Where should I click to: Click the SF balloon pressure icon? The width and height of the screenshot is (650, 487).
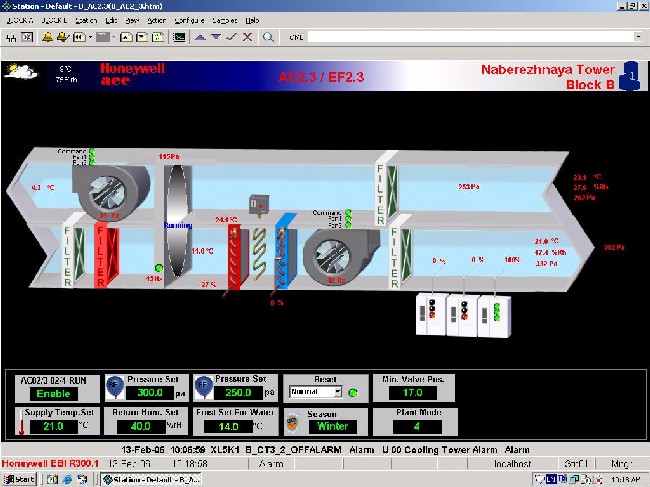click(115, 387)
